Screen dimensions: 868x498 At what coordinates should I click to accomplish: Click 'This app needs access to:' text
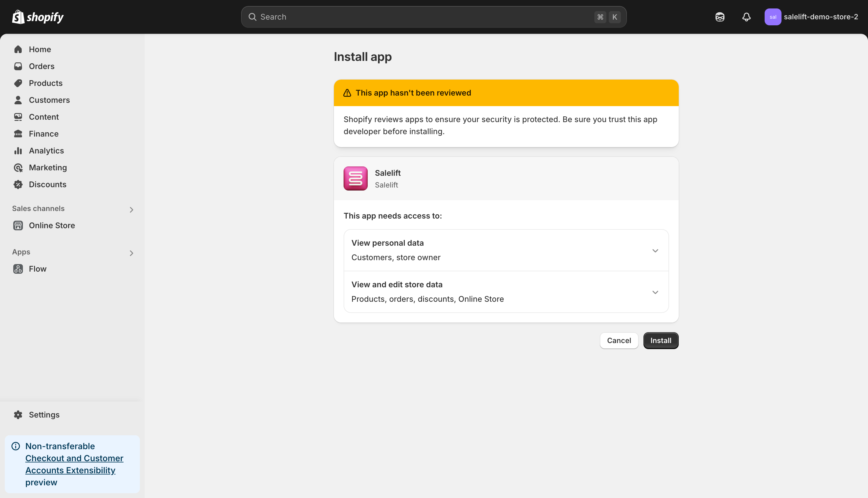click(x=392, y=216)
